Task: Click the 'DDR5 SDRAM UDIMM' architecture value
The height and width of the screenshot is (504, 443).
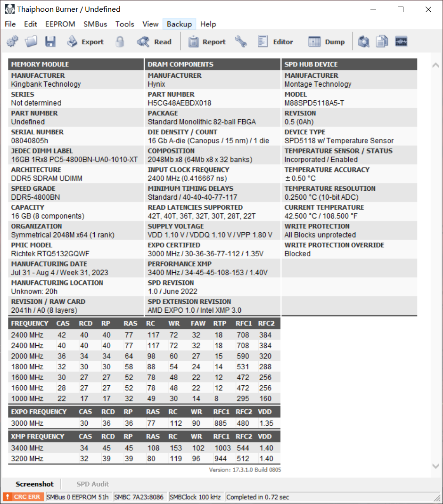Action: pyautogui.click(x=47, y=179)
